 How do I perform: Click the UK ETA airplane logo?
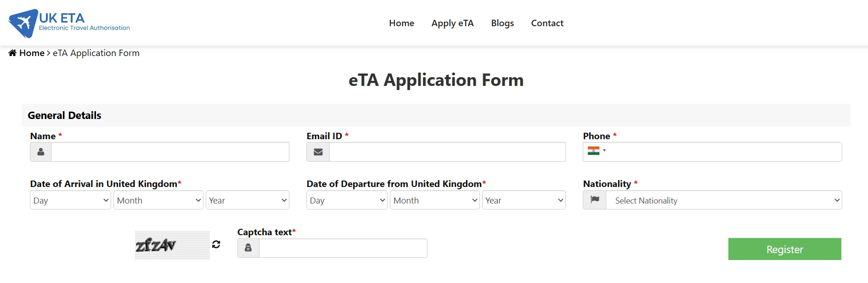[x=23, y=23]
